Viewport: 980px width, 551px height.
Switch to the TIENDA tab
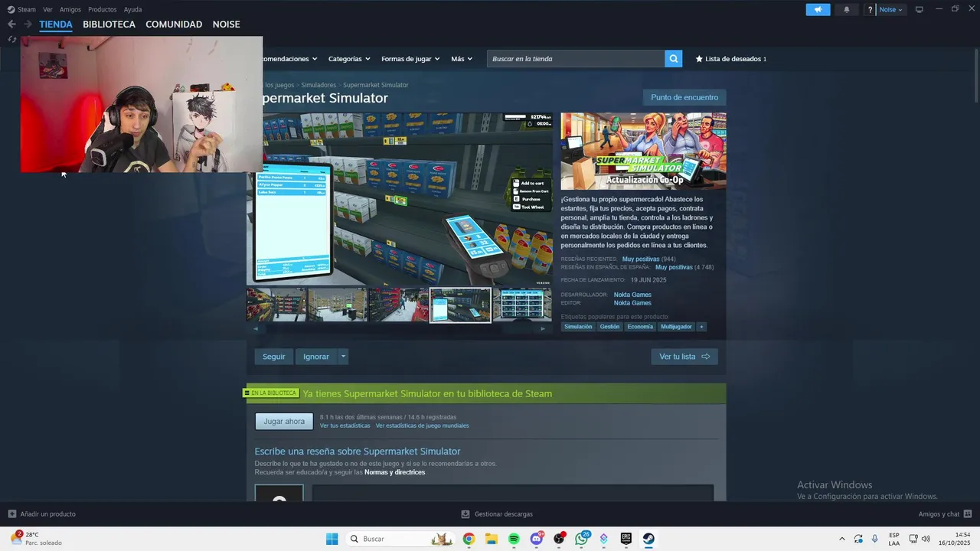(56, 24)
